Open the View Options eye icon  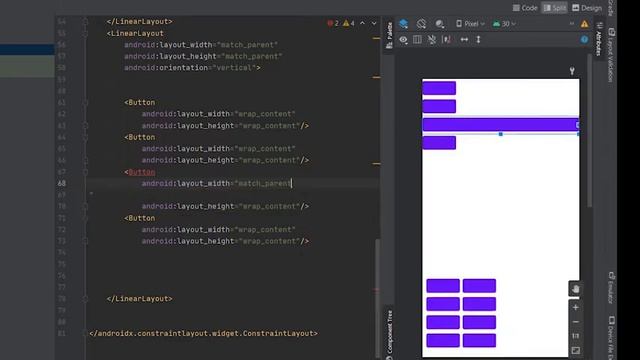click(x=403, y=40)
